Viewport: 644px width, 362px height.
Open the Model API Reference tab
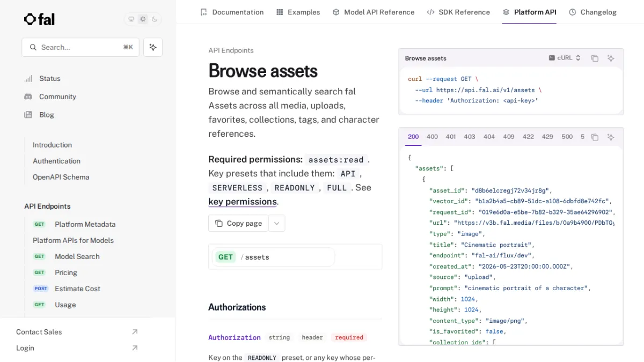373,12
